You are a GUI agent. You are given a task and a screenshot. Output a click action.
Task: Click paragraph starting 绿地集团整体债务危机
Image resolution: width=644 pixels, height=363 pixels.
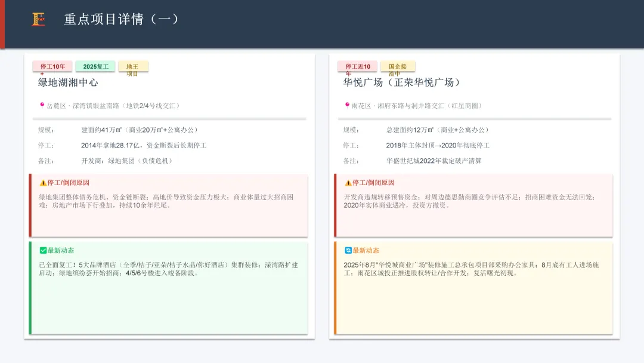coord(166,201)
